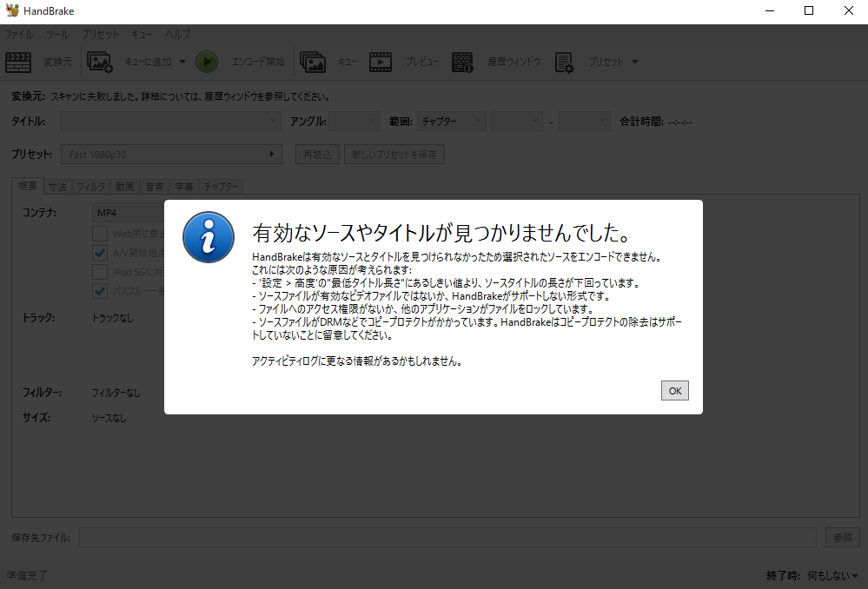The image size is (868, 589).
Task: Open the 範囲 チャプター dropdown
Action: [x=451, y=121]
